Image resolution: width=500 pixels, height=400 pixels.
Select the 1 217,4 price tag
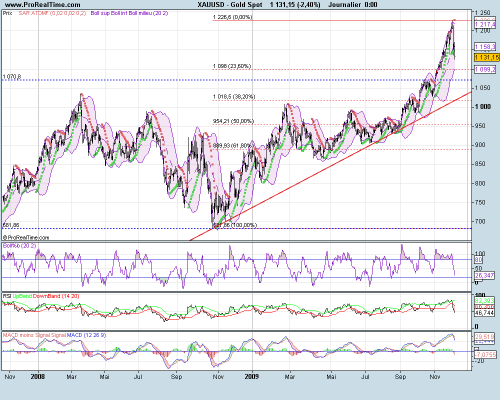[485, 25]
